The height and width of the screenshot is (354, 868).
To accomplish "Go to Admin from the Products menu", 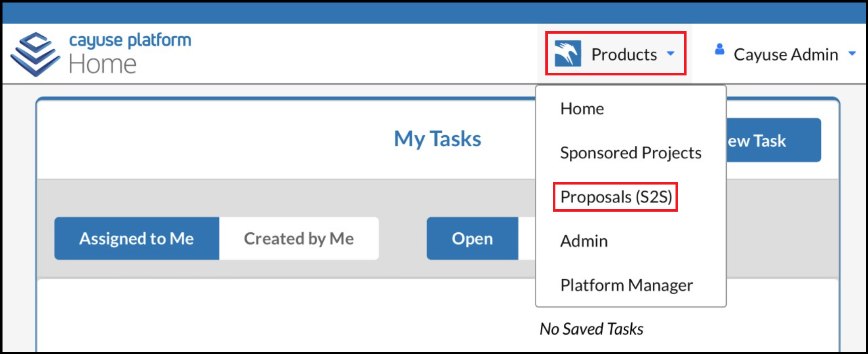I will pyautogui.click(x=584, y=241).
